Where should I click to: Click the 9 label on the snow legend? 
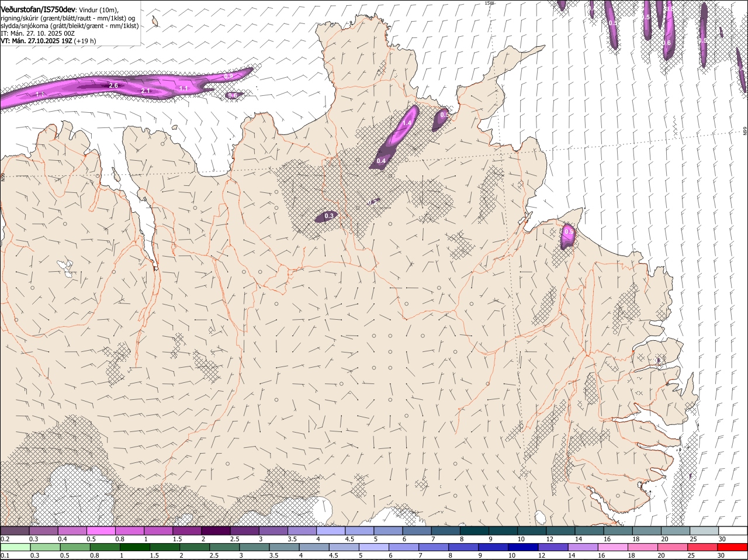[x=490, y=539]
